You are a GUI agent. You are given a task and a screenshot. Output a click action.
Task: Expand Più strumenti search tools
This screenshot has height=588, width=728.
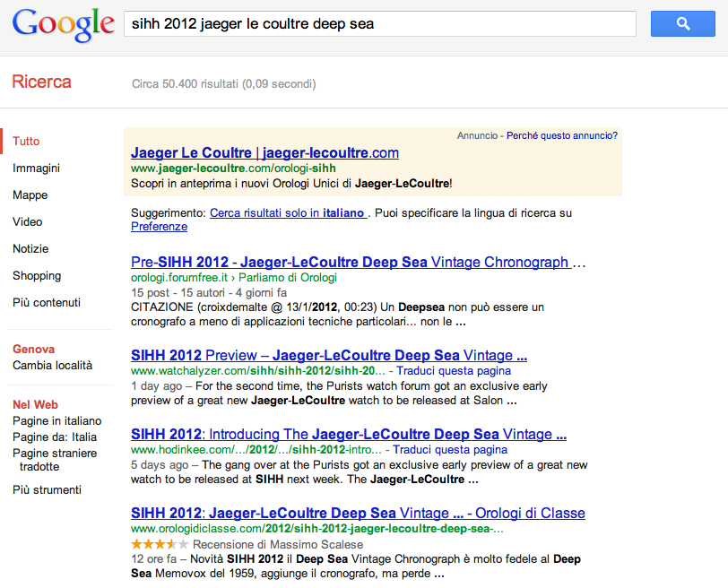(x=47, y=489)
